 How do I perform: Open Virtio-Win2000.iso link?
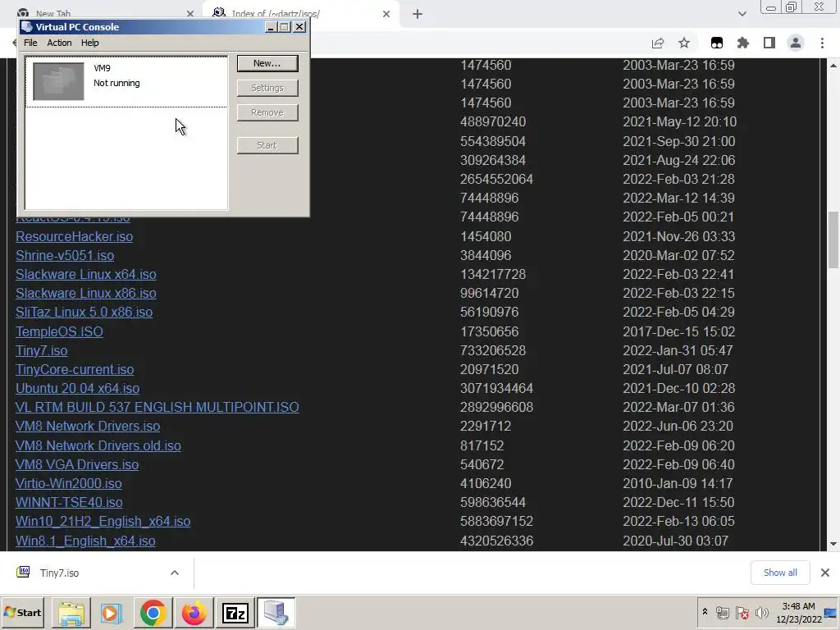(x=69, y=483)
